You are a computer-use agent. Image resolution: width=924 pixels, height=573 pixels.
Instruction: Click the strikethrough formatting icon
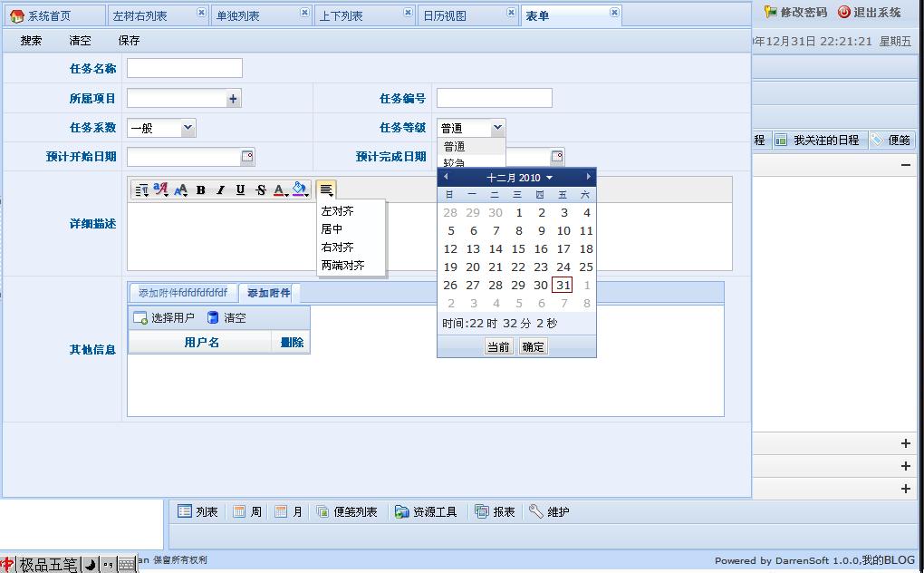(x=261, y=189)
